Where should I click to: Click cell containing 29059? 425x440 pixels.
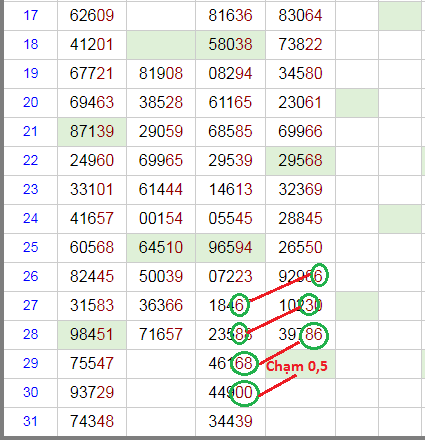click(161, 131)
